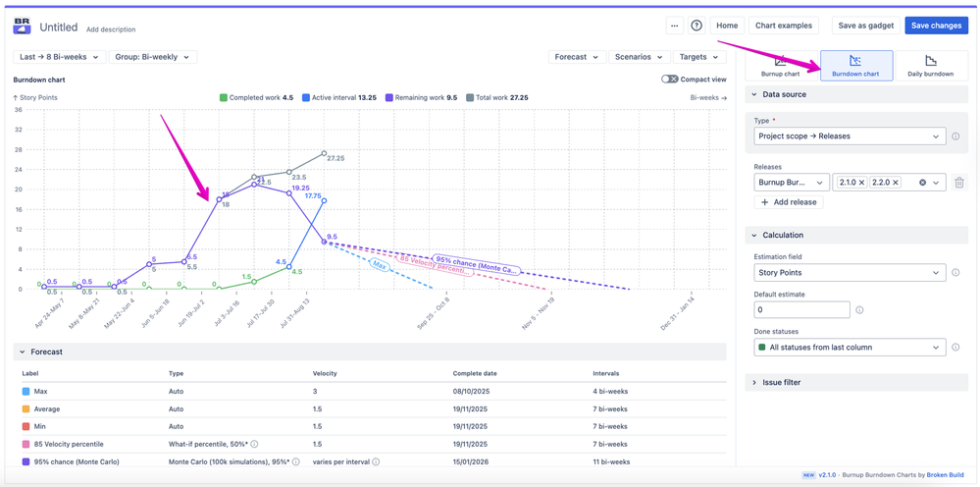This screenshot has height=487, width=980.
Task: Click the Save changes button
Action: (936, 26)
